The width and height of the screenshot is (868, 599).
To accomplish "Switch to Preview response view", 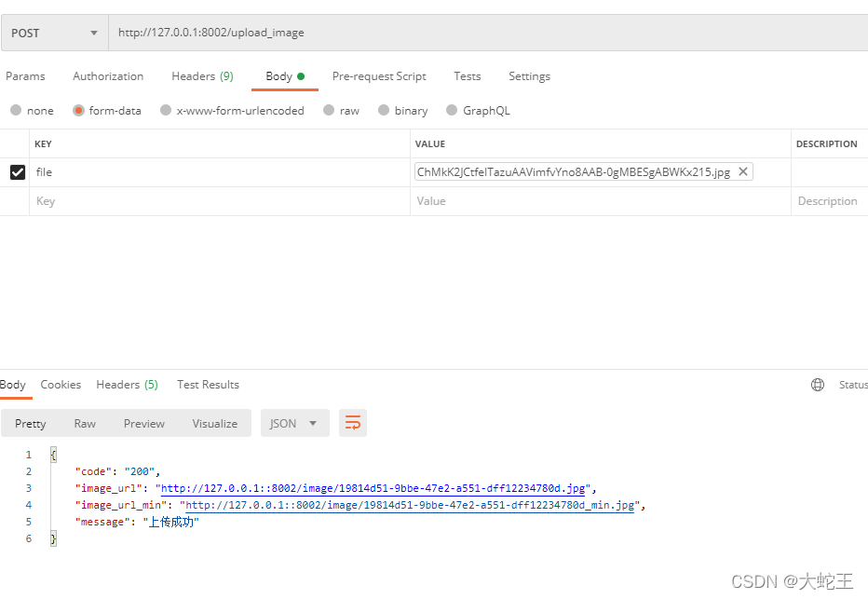I will click(144, 423).
